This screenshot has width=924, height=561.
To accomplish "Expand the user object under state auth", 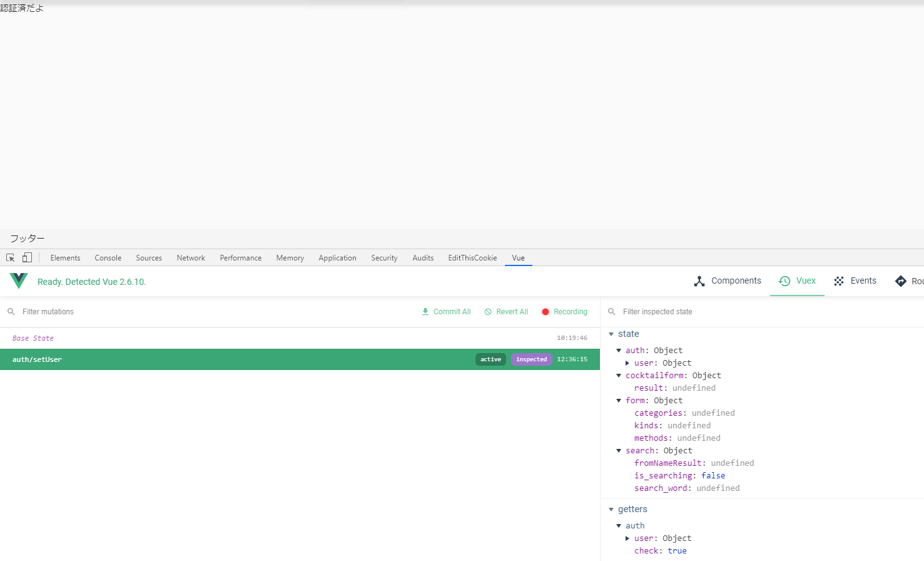I will point(627,363).
